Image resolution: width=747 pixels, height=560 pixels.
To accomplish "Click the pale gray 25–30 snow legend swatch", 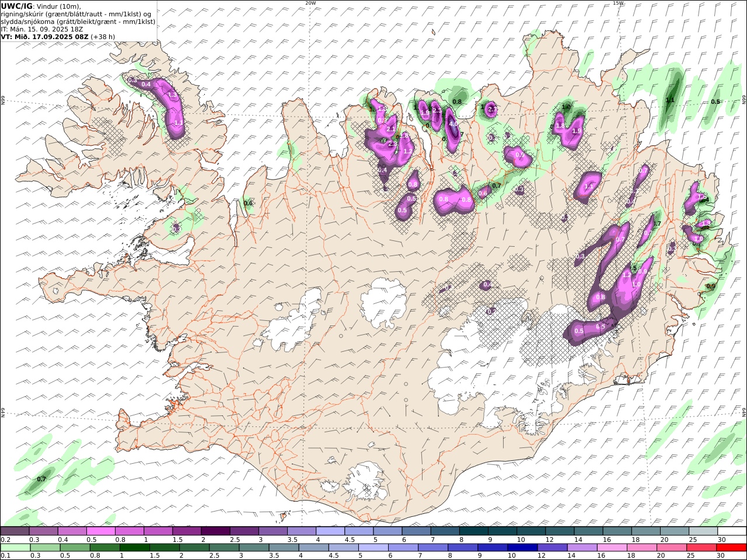I will tap(703, 531).
